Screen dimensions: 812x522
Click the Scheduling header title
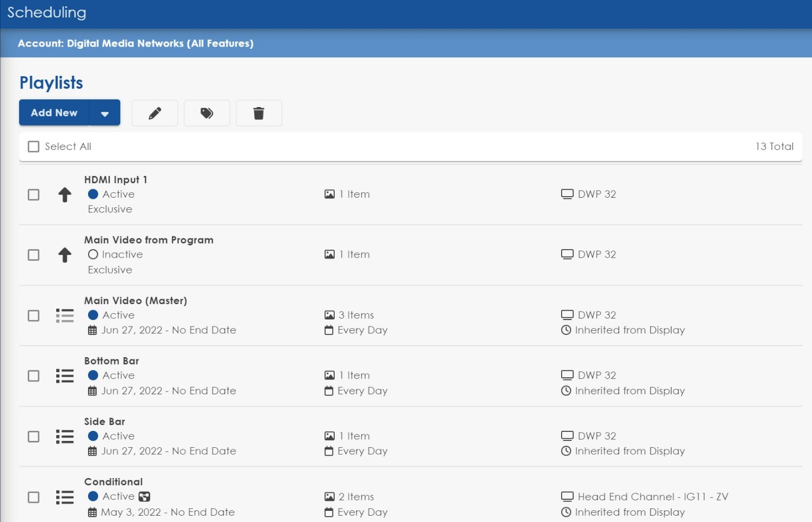(47, 12)
